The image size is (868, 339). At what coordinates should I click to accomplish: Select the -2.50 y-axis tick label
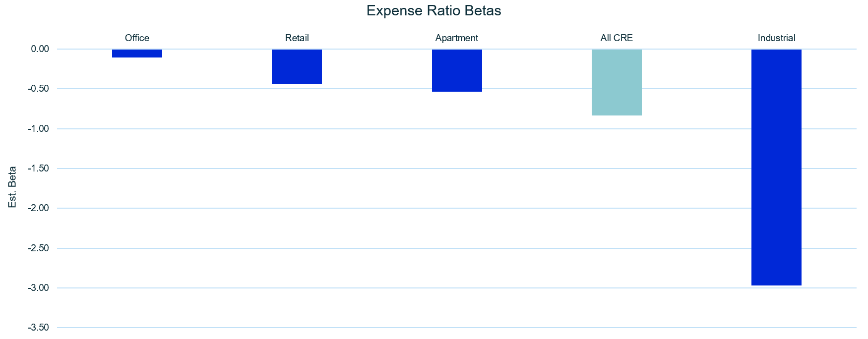[38, 248]
